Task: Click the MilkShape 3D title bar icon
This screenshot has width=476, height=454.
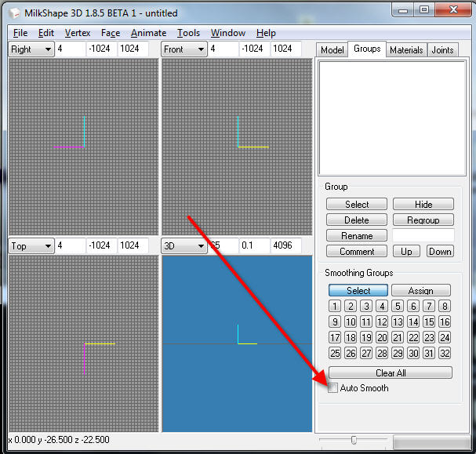Action: [x=14, y=13]
